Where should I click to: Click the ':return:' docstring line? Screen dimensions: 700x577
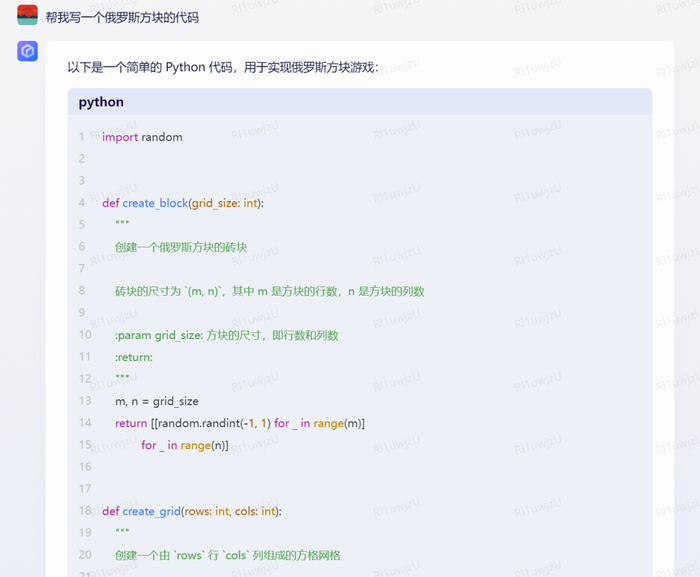(134, 357)
